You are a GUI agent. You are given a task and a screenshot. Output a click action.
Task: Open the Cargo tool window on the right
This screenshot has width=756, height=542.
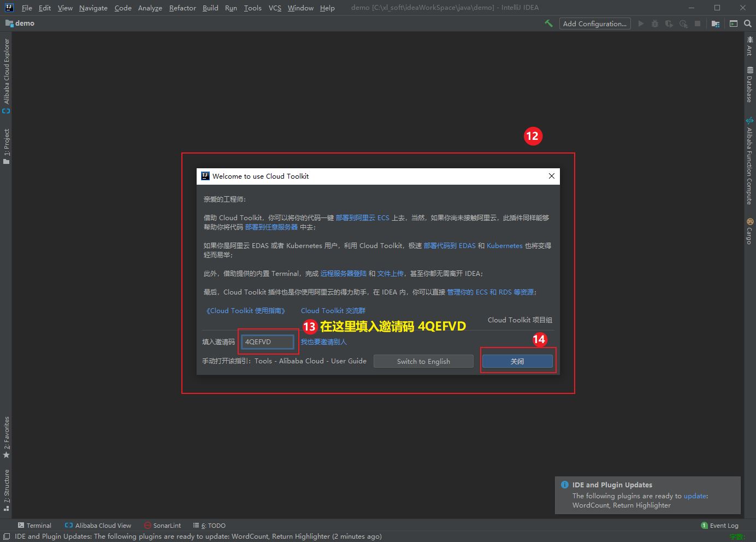click(749, 231)
